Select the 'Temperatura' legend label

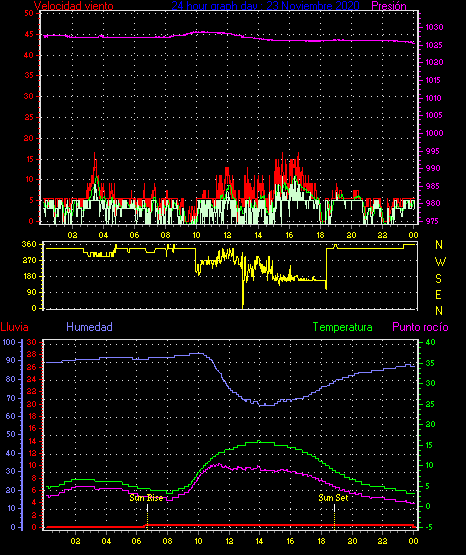[343, 327]
